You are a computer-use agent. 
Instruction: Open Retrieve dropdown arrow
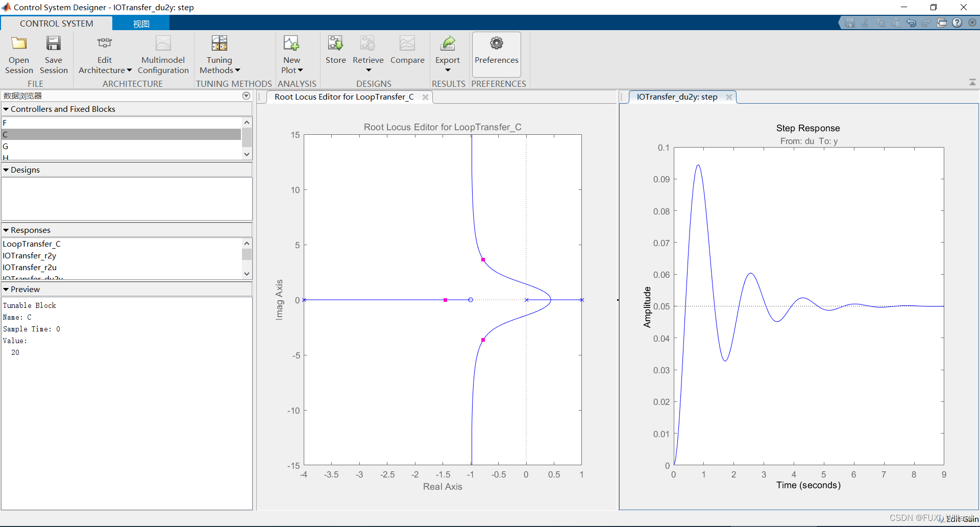[369, 70]
